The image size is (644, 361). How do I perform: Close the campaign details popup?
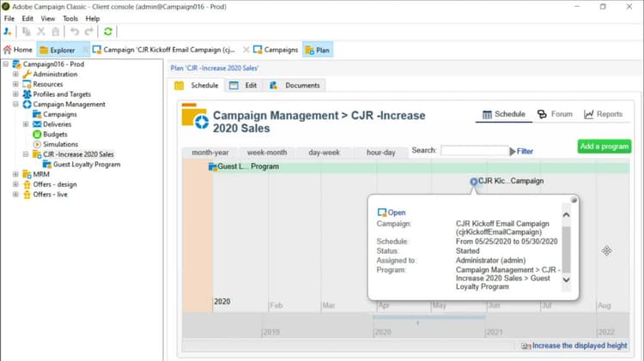point(574,200)
